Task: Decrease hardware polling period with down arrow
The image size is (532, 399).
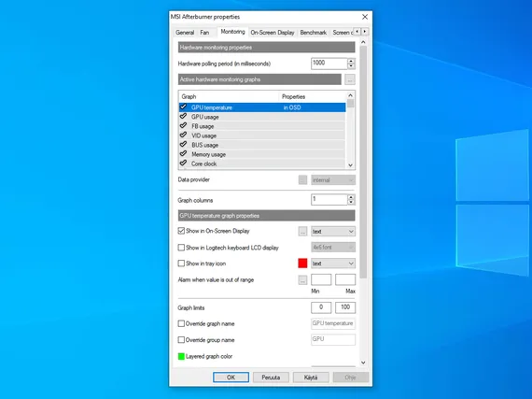Action: (x=351, y=66)
